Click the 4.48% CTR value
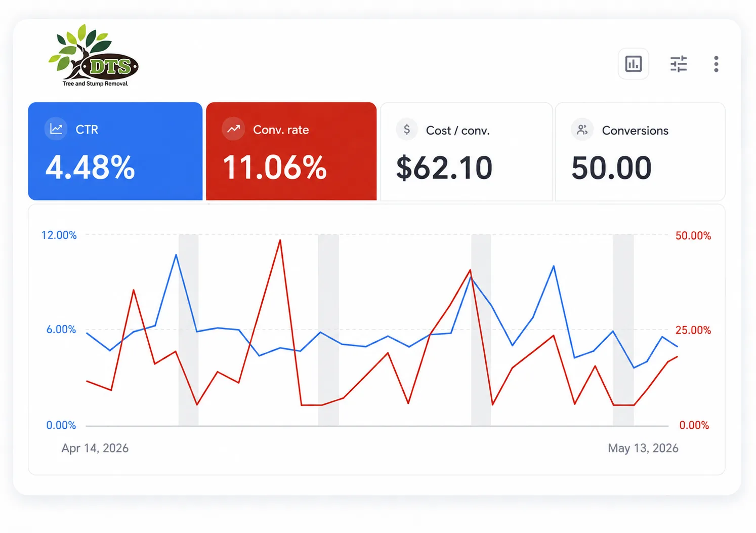Image resolution: width=756 pixels, height=533 pixels. 90,168
